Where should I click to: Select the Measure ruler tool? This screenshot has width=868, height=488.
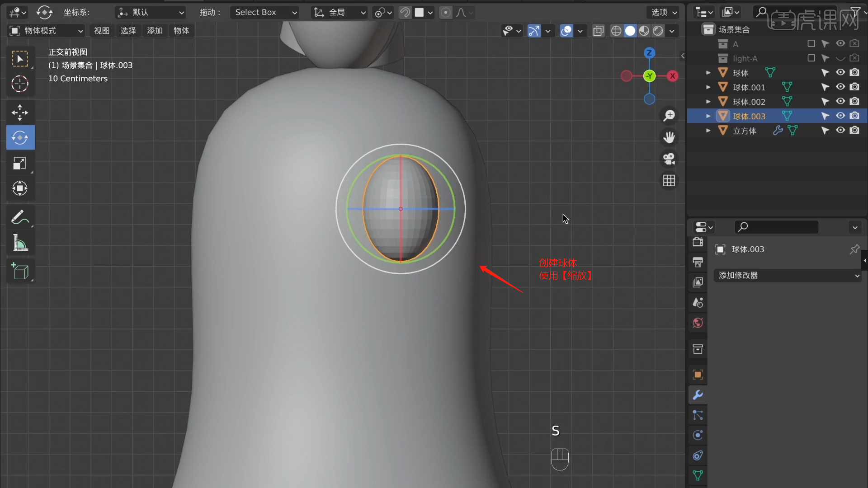point(20,243)
